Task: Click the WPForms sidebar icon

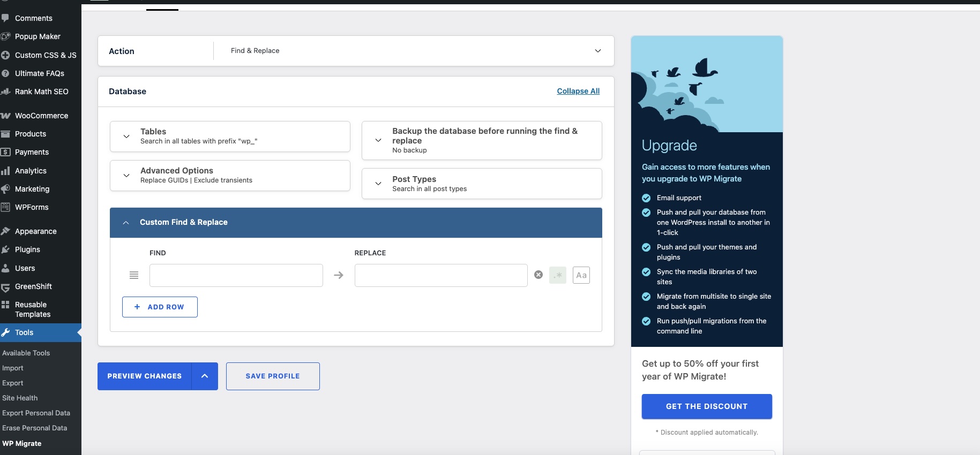Action: tap(5, 207)
